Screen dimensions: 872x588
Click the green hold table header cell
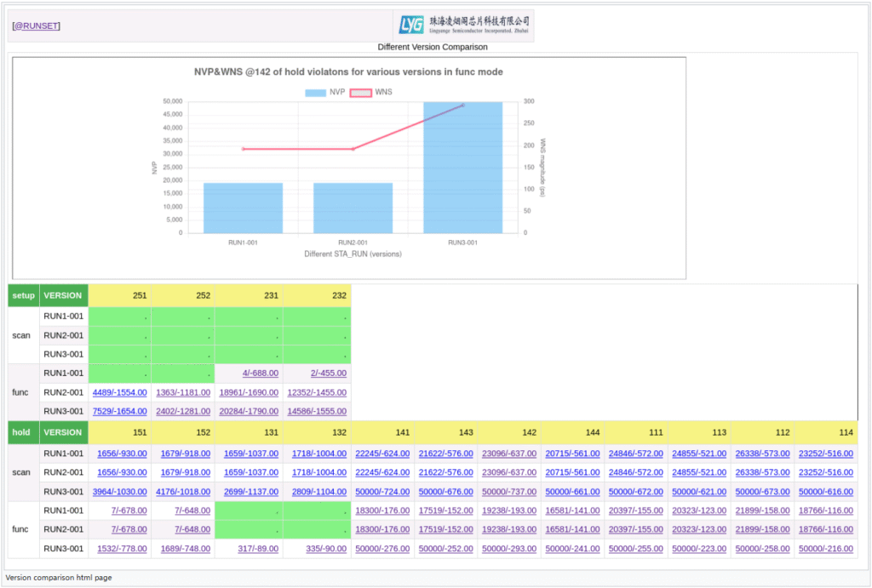[24, 431]
